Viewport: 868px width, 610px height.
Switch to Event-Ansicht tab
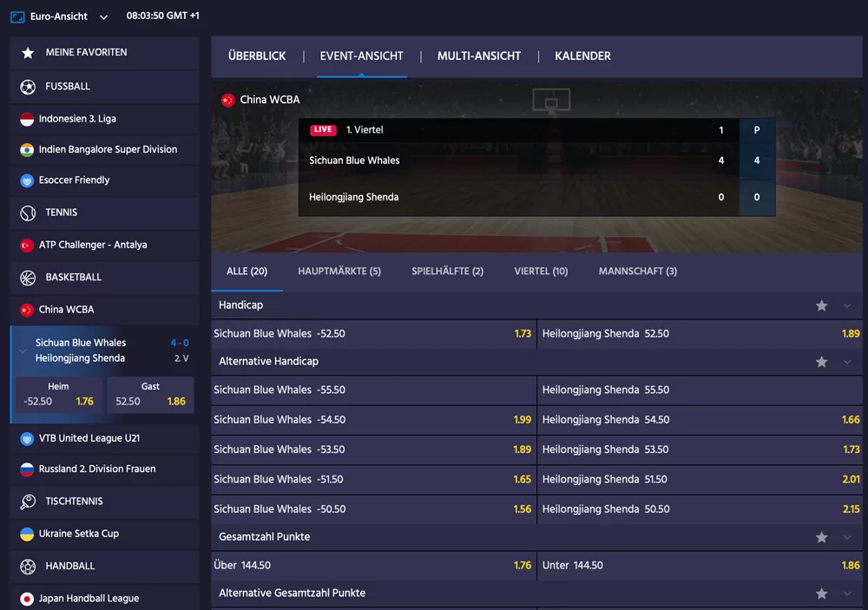click(361, 56)
